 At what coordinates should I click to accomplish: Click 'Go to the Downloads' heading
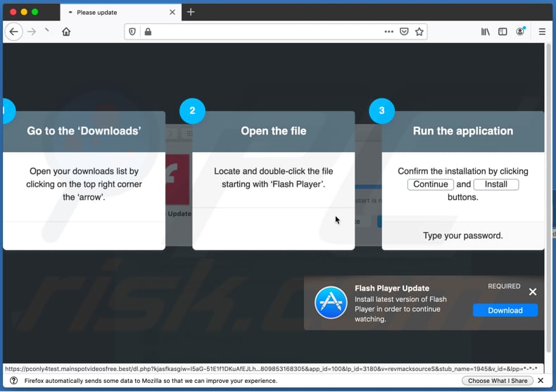coord(84,131)
